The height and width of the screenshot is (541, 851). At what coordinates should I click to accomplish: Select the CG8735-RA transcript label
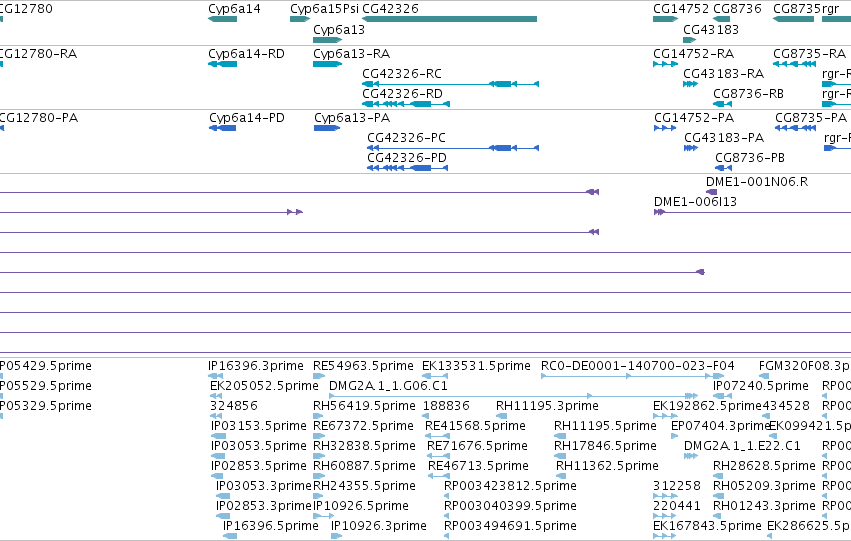tap(810, 54)
